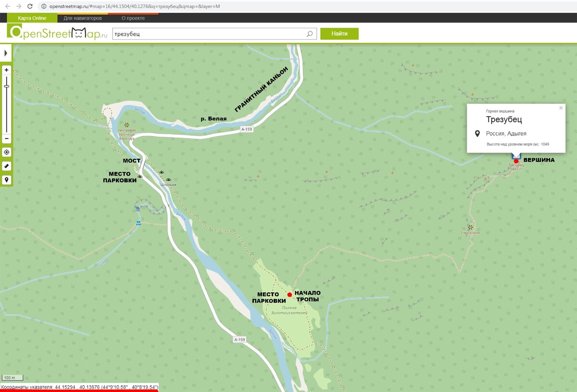
Task: Open the О проекте page
Action: click(134, 18)
